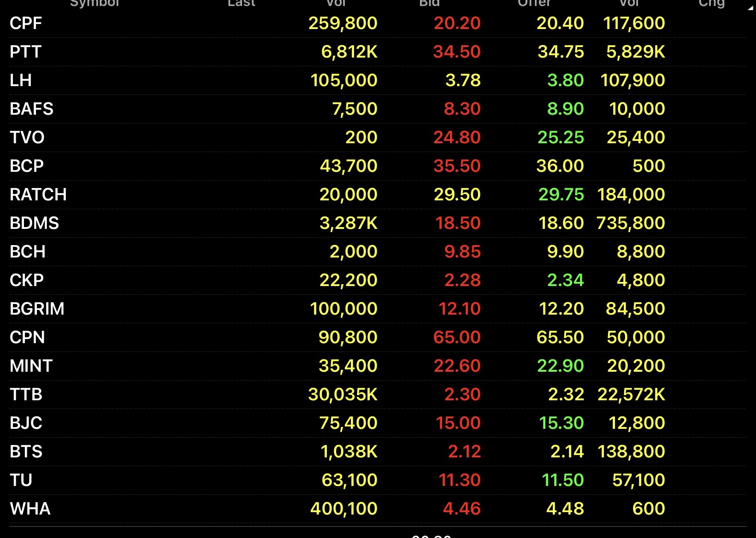Select the CPN symbol
Screen dimensions: 756x538
coord(27,337)
